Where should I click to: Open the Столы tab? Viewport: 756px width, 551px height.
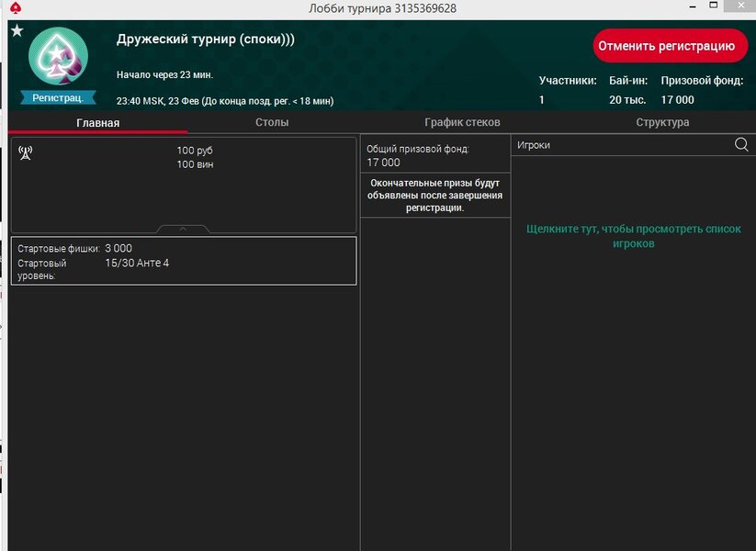(x=272, y=122)
